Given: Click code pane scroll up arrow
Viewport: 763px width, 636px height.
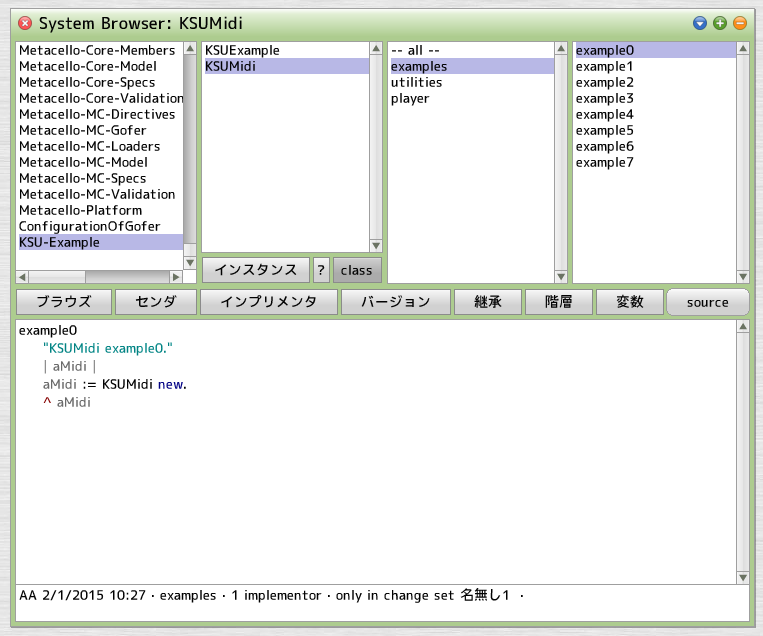Looking at the screenshot, I should [743, 327].
